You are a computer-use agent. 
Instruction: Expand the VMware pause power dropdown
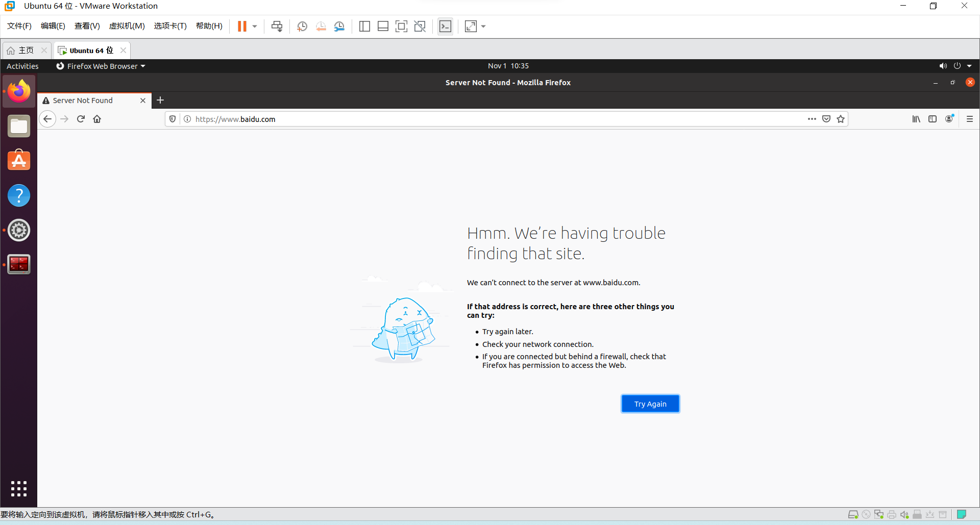(255, 27)
